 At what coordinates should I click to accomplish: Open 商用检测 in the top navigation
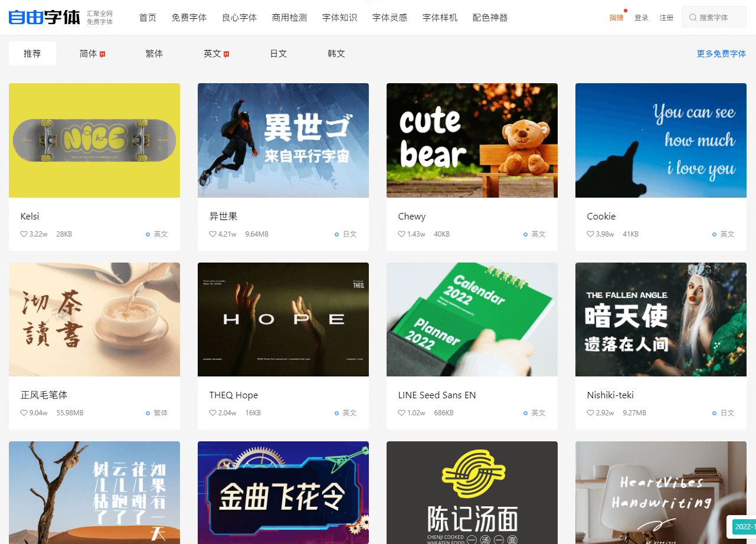pos(289,18)
